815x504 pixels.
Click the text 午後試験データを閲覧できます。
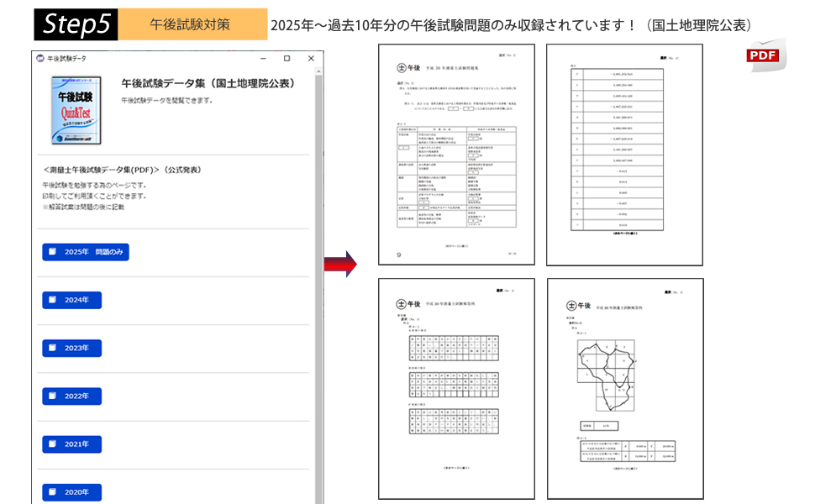167,100
